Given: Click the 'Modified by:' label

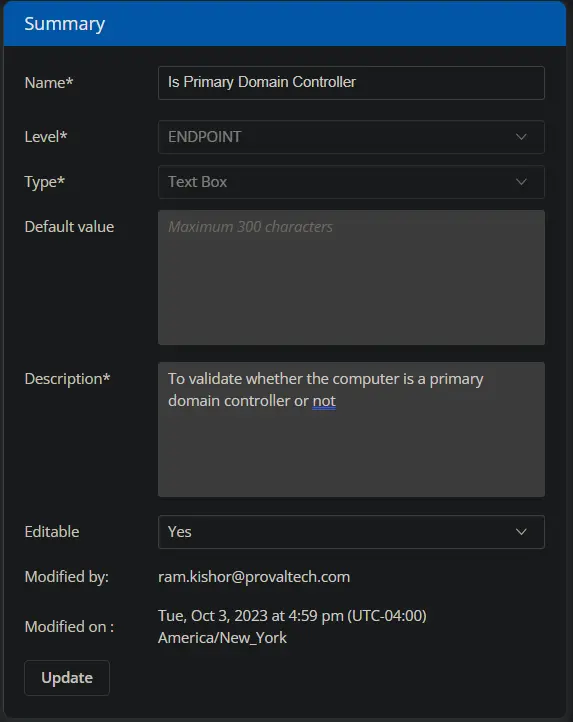Looking at the screenshot, I should pos(67,576).
